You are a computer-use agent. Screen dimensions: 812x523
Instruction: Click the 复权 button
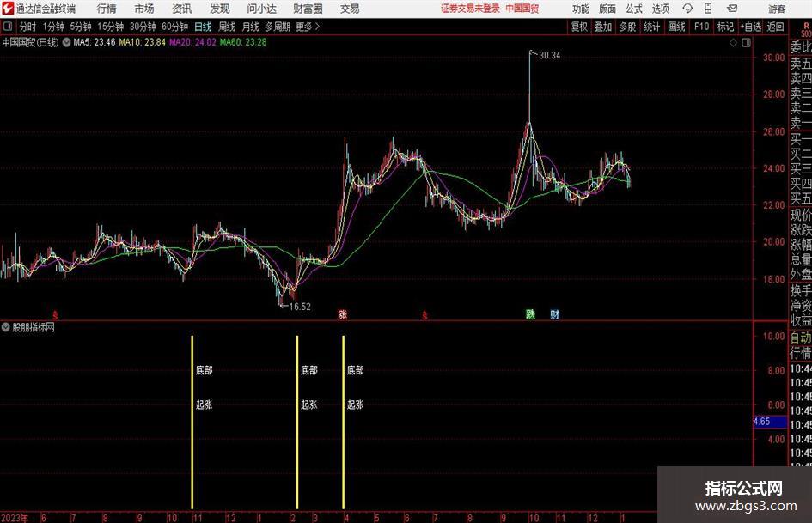579,27
